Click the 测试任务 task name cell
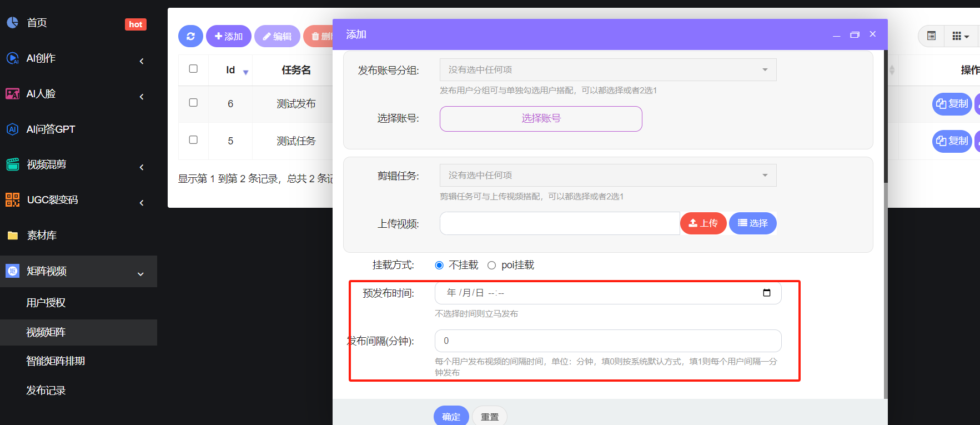The height and width of the screenshot is (425, 980). pyautogui.click(x=296, y=141)
